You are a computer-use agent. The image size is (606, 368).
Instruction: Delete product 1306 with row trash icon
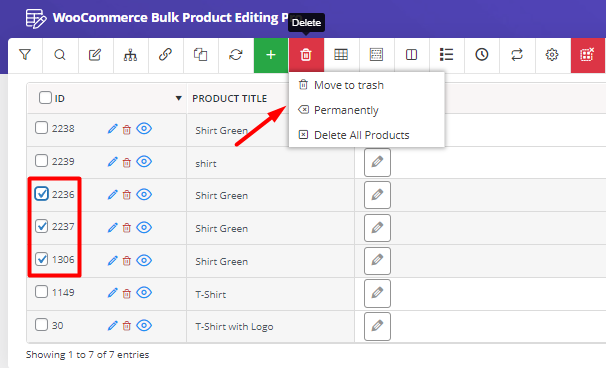[x=127, y=261]
